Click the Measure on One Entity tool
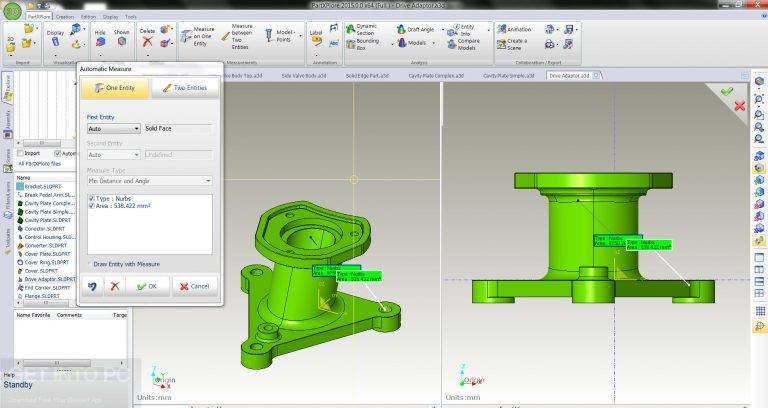The width and height of the screenshot is (768, 408). (x=196, y=36)
